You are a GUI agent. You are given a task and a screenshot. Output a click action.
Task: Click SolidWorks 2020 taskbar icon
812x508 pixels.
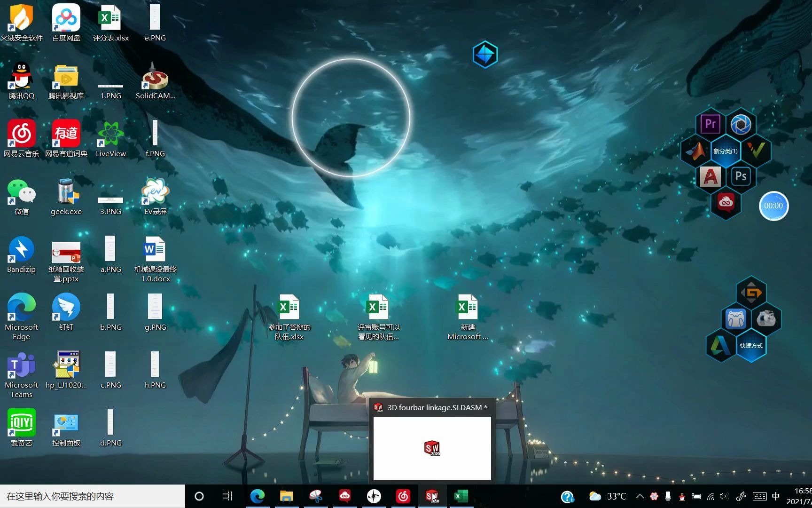pyautogui.click(x=432, y=496)
